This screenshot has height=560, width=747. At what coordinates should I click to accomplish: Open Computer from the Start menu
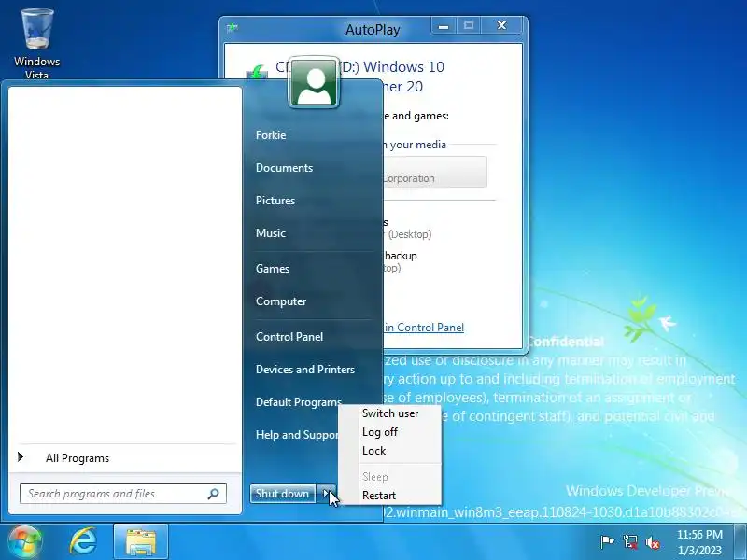281,301
